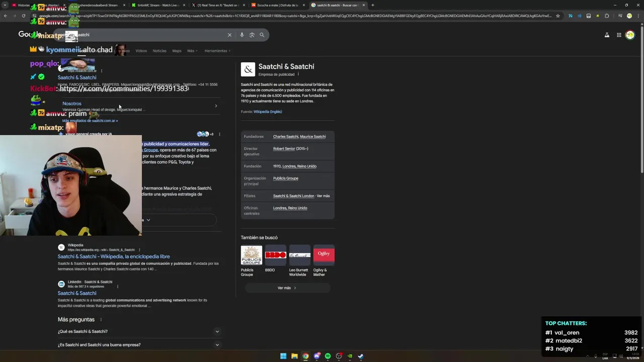Open more options for the LinkedIn result

(x=117, y=287)
